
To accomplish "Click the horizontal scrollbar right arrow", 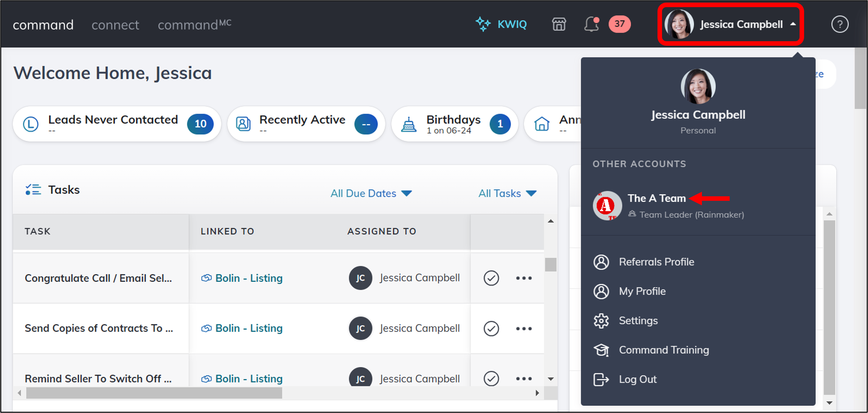I will point(537,393).
